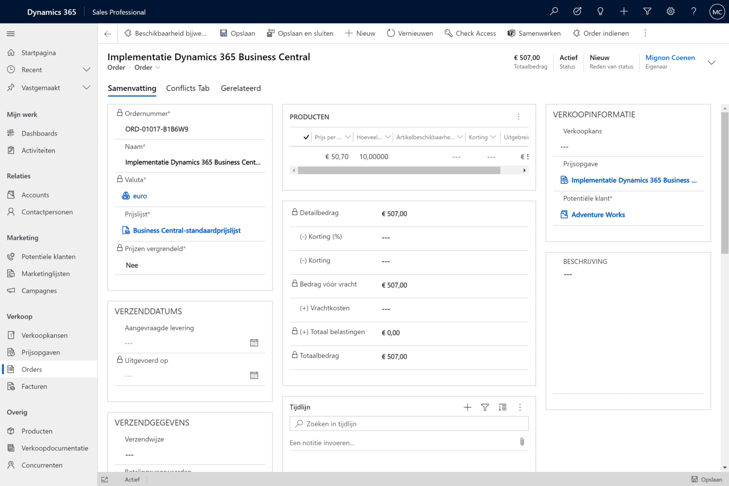Open the search magnifier in top bar
This screenshot has width=729, height=486.
pos(554,11)
